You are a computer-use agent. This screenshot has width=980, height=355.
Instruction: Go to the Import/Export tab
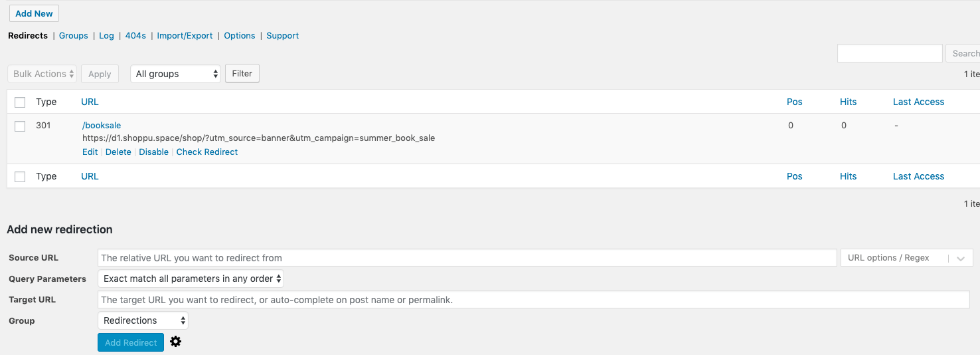coord(185,36)
